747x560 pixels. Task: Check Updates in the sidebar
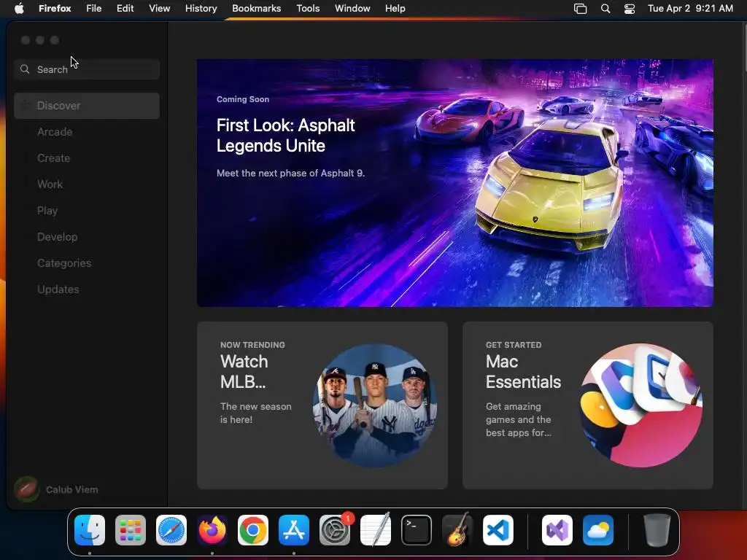point(87,289)
